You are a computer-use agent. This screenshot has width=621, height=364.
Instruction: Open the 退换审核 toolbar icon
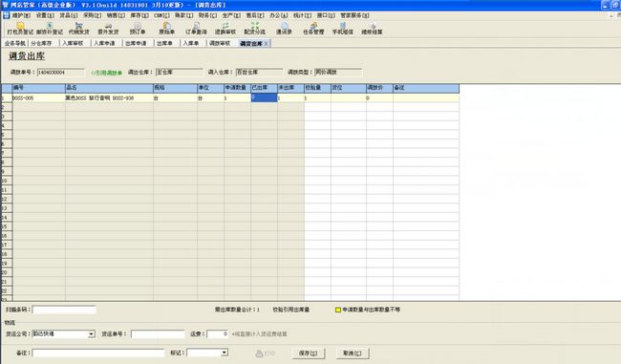pos(225,28)
